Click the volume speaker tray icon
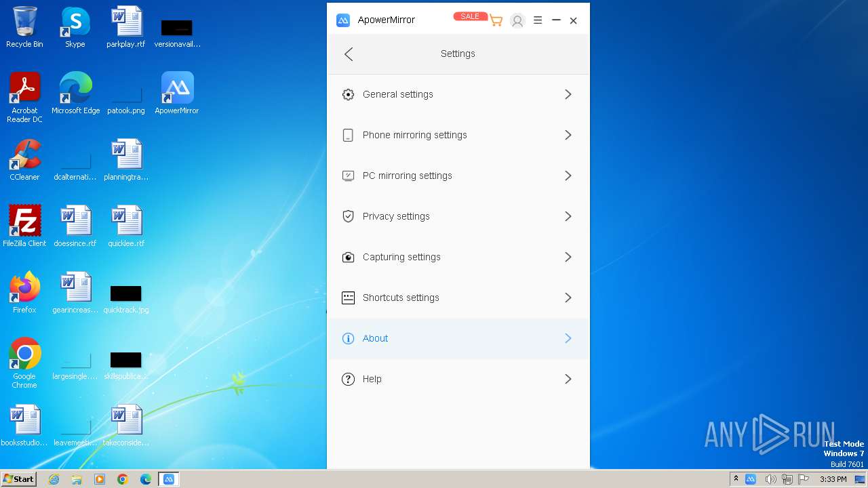 click(x=770, y=479)
